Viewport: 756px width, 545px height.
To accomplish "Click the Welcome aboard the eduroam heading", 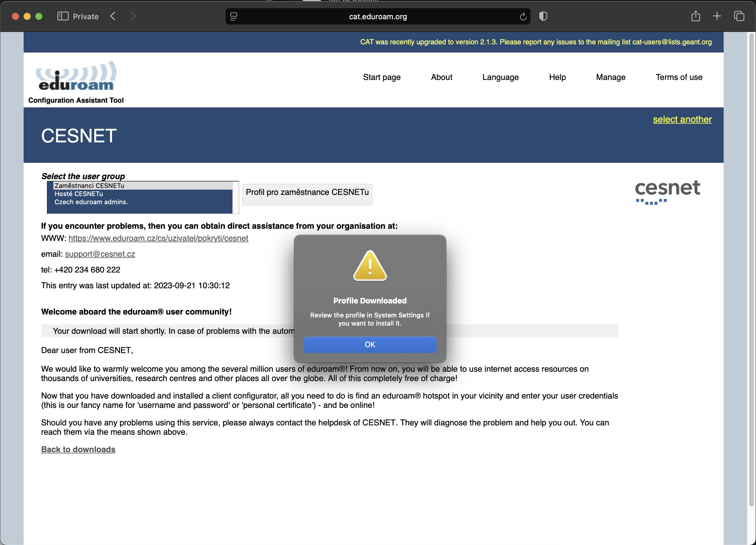I will 136,312.
